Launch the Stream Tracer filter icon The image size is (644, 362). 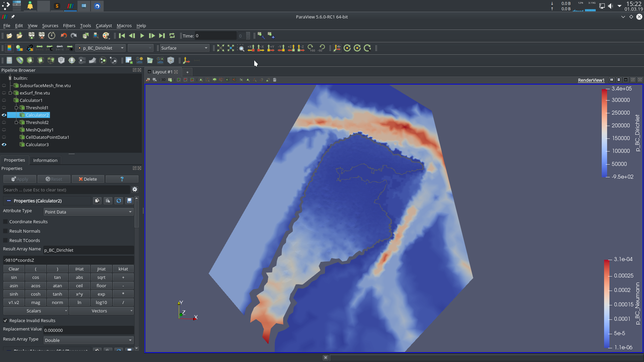[x=82, y=60]
